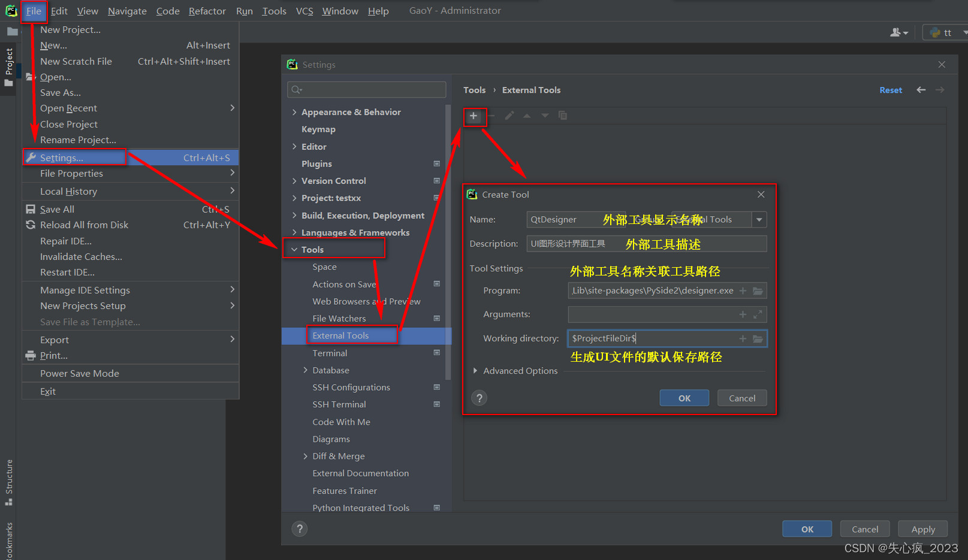
Task: Choose Invalidate Caches... menu entry
Action: pos(131,256)
